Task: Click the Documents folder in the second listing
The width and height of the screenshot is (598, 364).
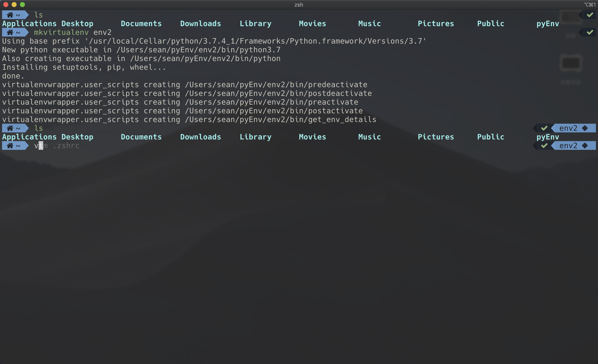Action: (141, 137)
